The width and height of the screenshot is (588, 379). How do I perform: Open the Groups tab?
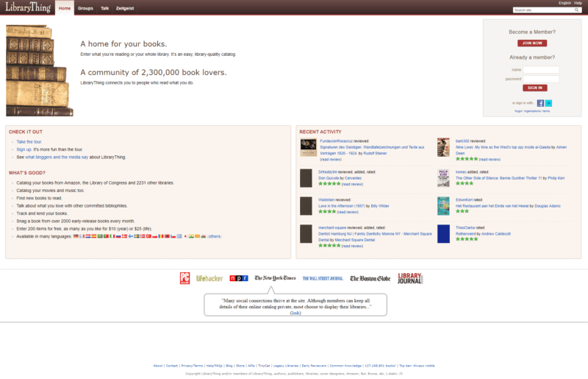tap(85, 8)
